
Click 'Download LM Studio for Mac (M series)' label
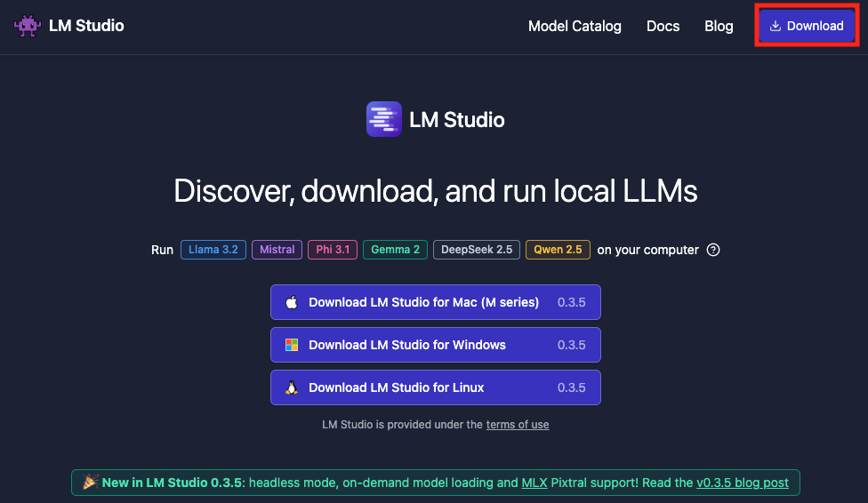click(423, 302)
